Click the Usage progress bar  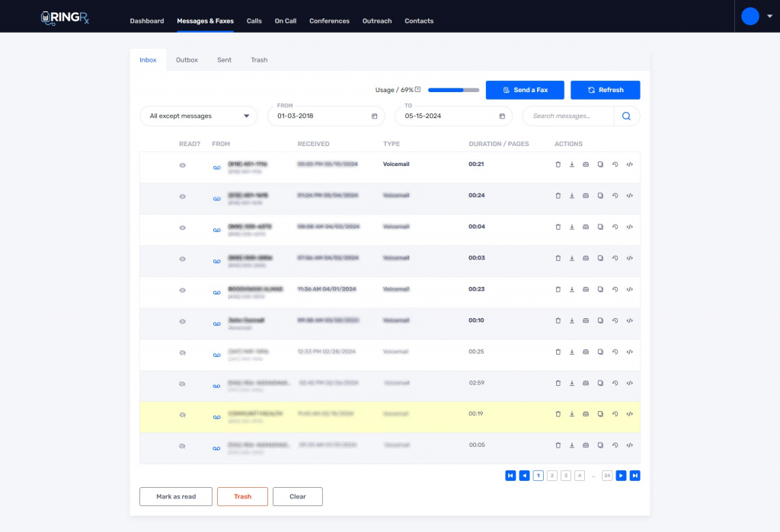[x=453, y=89]
